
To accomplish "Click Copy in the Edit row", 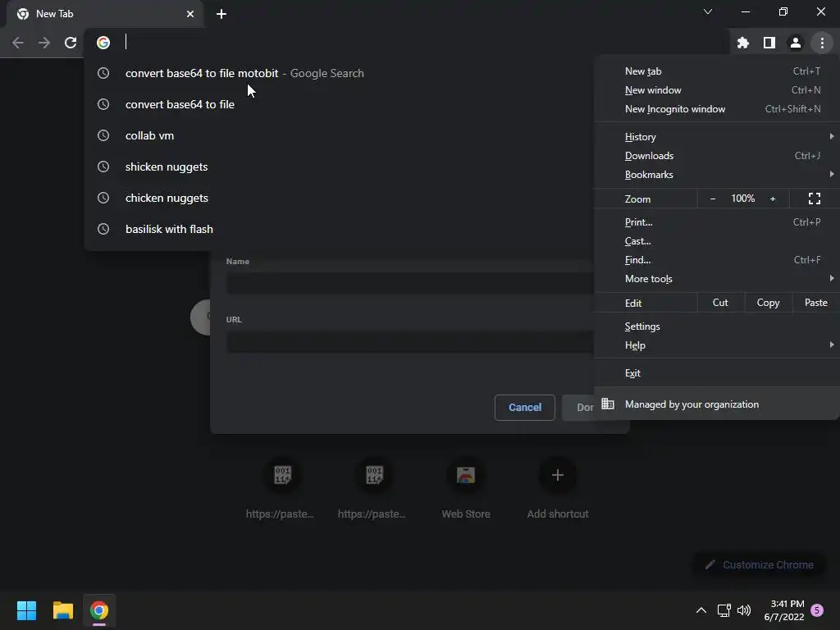I will click(768, 303).
